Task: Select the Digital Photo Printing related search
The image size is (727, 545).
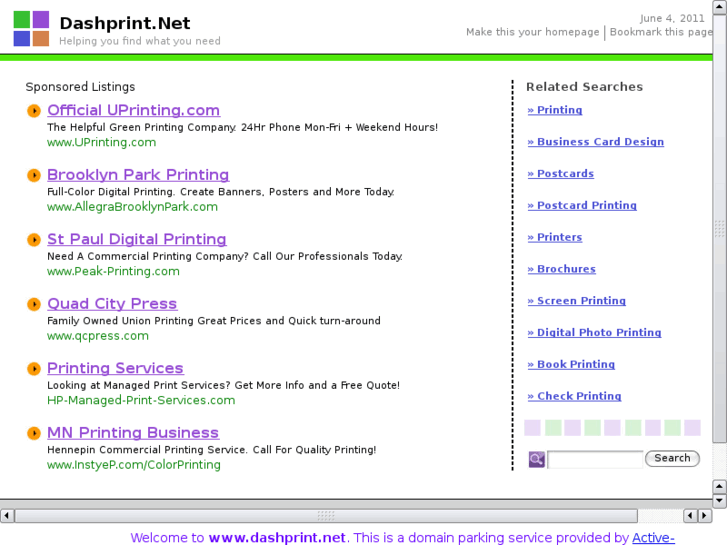Action: [594, 333]
